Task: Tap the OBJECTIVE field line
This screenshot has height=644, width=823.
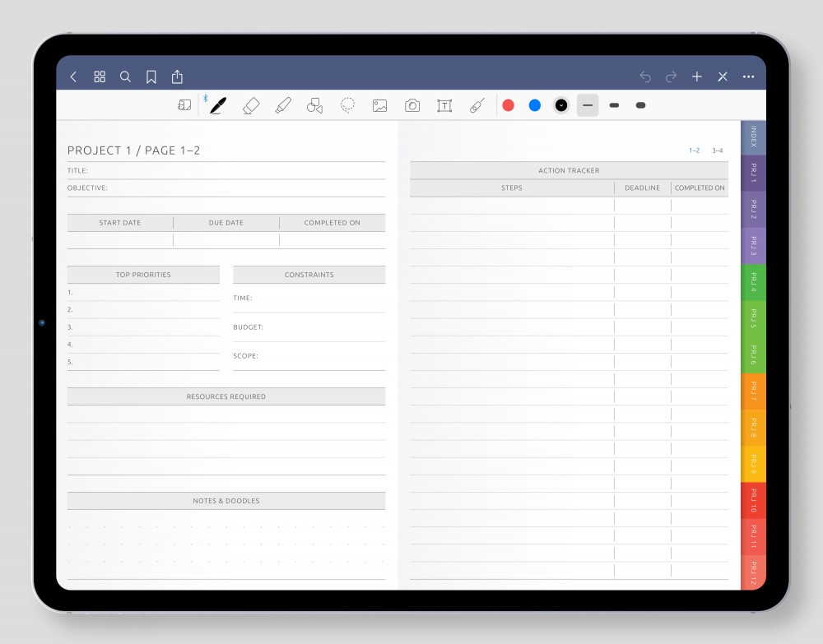Action: 226,188
